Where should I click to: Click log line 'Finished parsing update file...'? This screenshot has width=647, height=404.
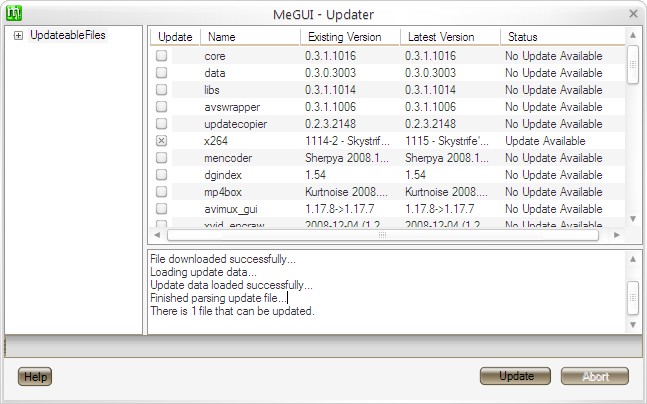click(x=218, y=298)
